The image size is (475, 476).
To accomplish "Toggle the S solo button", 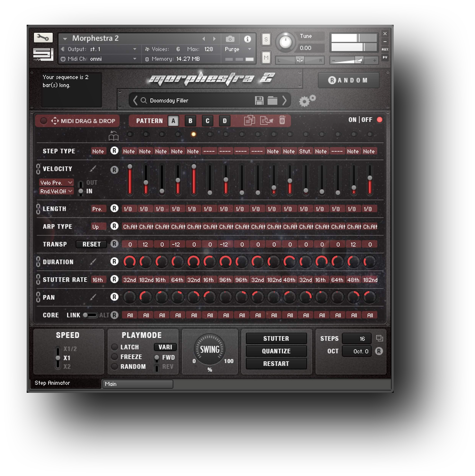I will (x=266, y=40).
